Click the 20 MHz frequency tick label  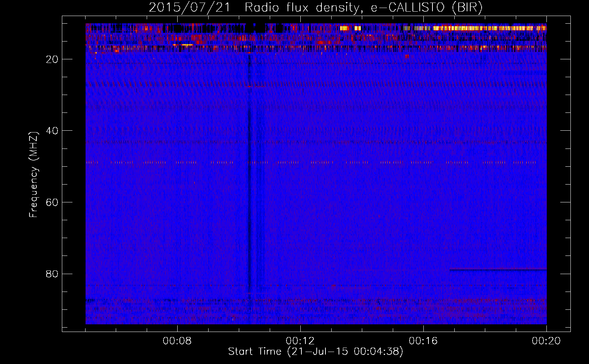52,59
